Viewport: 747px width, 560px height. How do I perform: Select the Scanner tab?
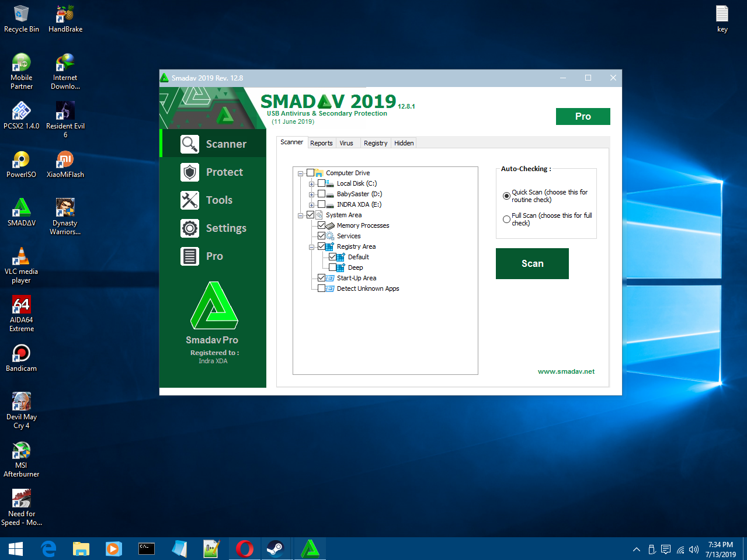291,142
